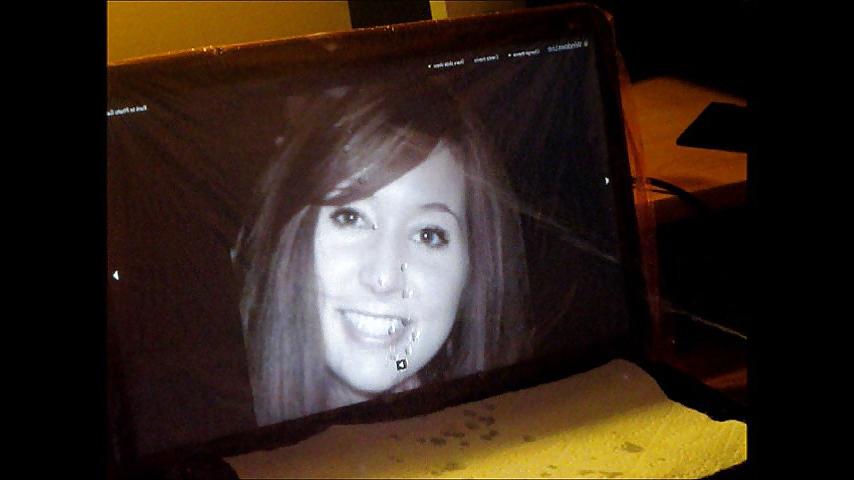Image resolution: width=854 pixels, height=480 pixels.
Task: Click the Windows Live logo icon
Action: point(585,44)
